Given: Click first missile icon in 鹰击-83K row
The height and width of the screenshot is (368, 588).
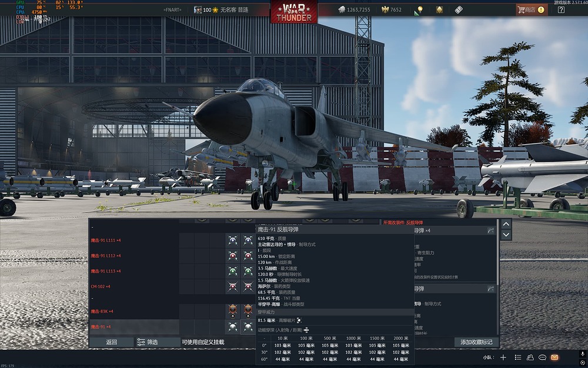Looking at the screenshot, I should [x=233, y=311].
